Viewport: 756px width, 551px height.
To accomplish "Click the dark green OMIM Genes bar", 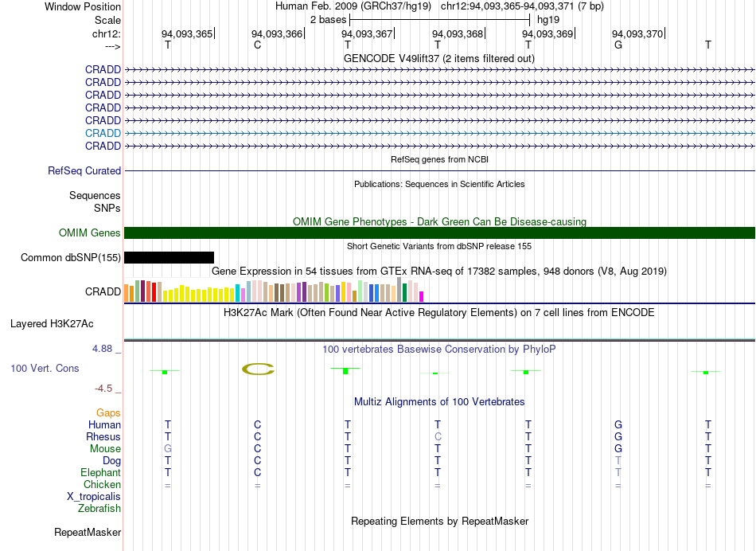I will click(x=439, y=233).
